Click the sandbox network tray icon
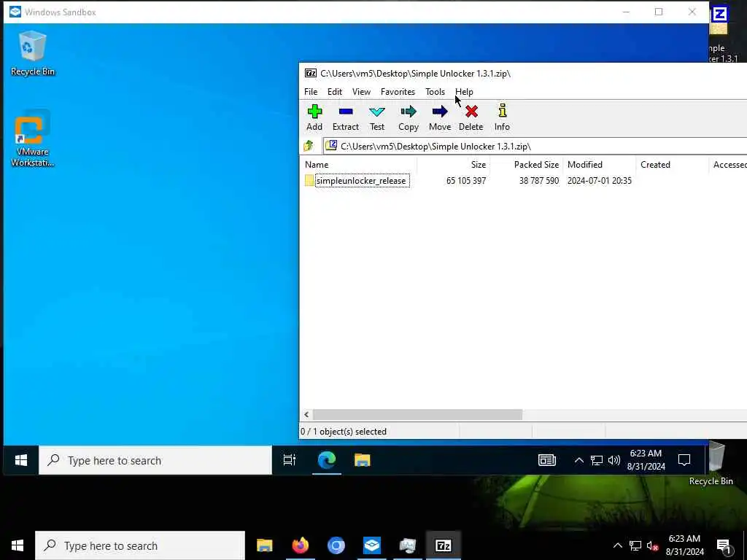 pyautogui.click(x=597, y=460)
